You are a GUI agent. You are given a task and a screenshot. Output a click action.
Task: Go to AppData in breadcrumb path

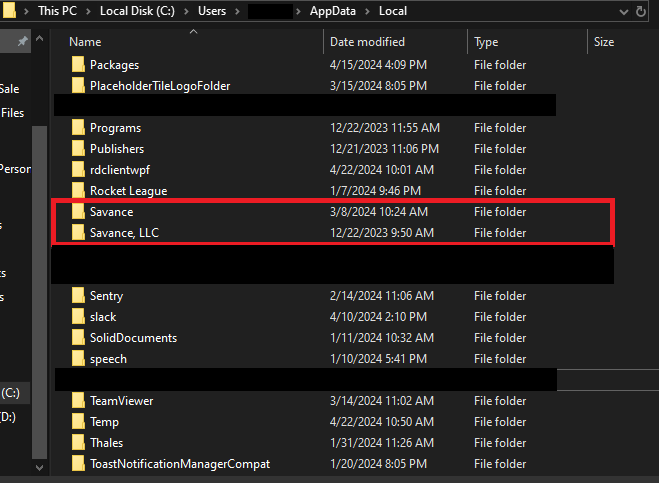click(x=332, y=11)
